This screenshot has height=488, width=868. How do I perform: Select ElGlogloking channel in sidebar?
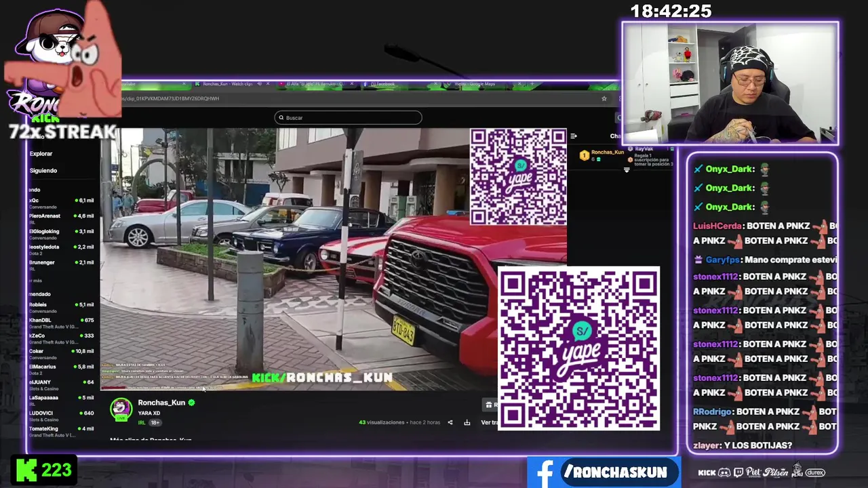click(62, 234)
